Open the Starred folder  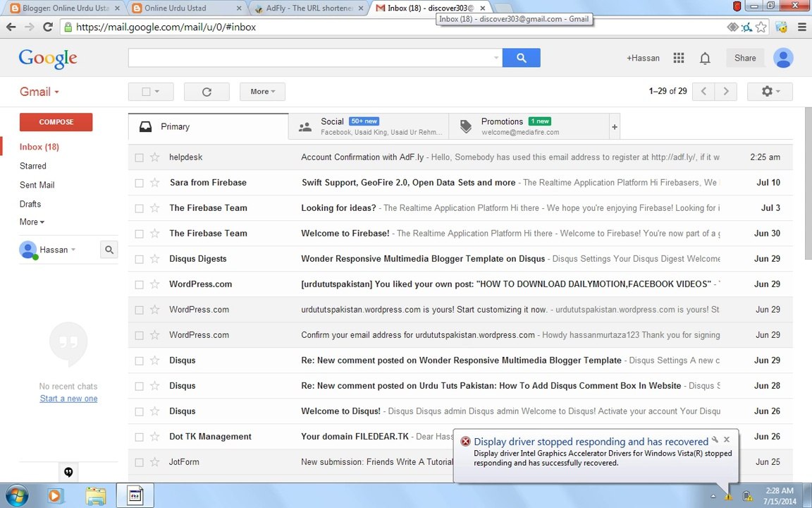pyautogui.click(x=32, y=166)
